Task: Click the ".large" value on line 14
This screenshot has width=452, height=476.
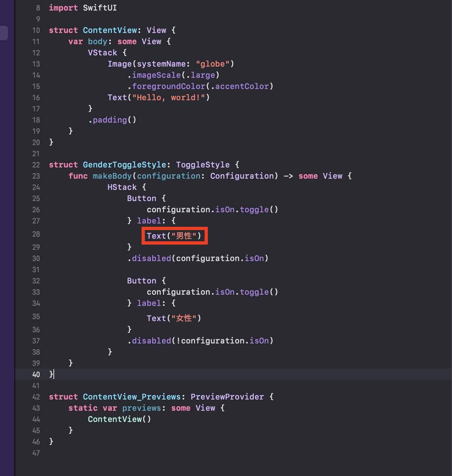Action: (x=201, y=75)
